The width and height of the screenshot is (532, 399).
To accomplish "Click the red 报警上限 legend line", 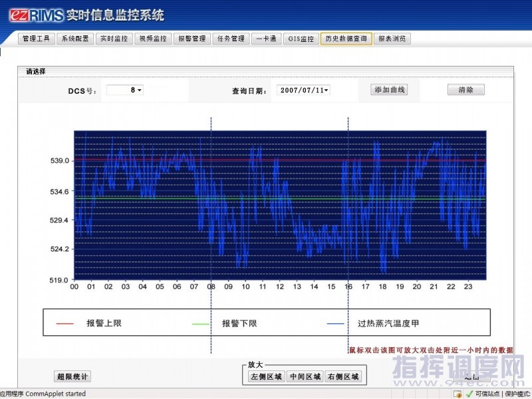I will 65,324.
